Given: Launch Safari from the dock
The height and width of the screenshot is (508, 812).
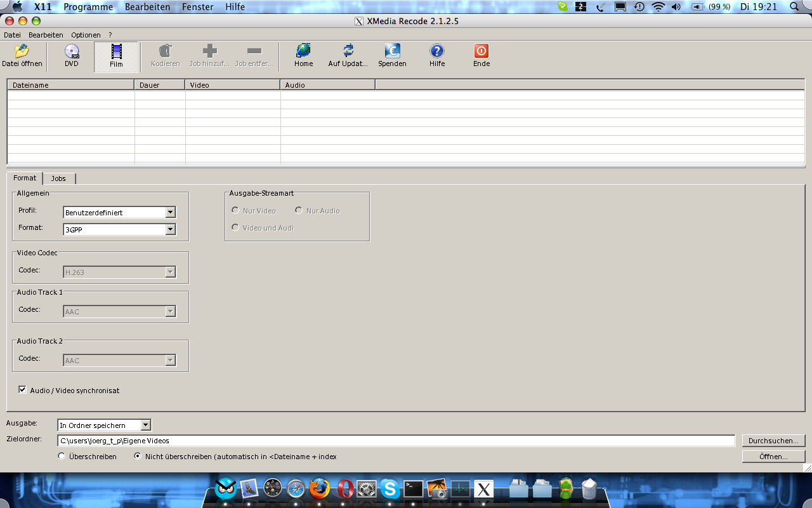Looking at the screenshot, I should pyautogui.click(x=296, y=488).
